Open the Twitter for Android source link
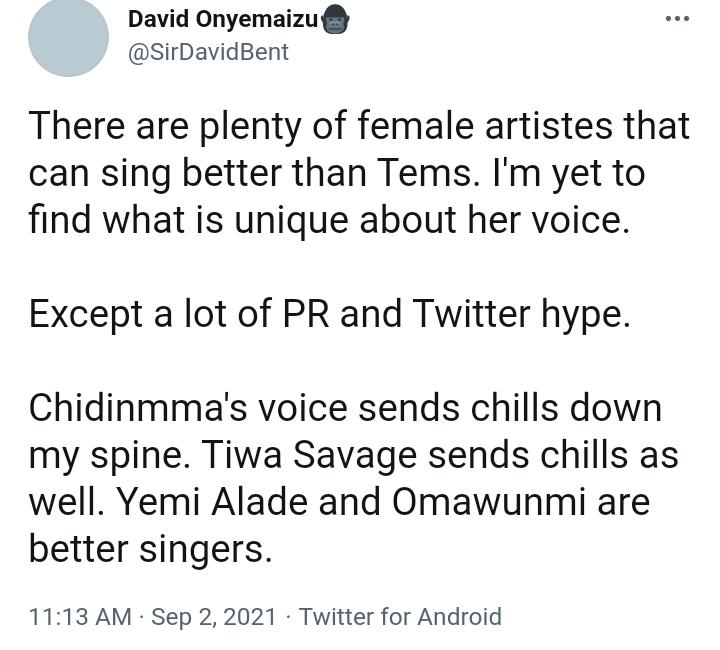720x650 pixels. pyautogui.click(x=400, y=616)
